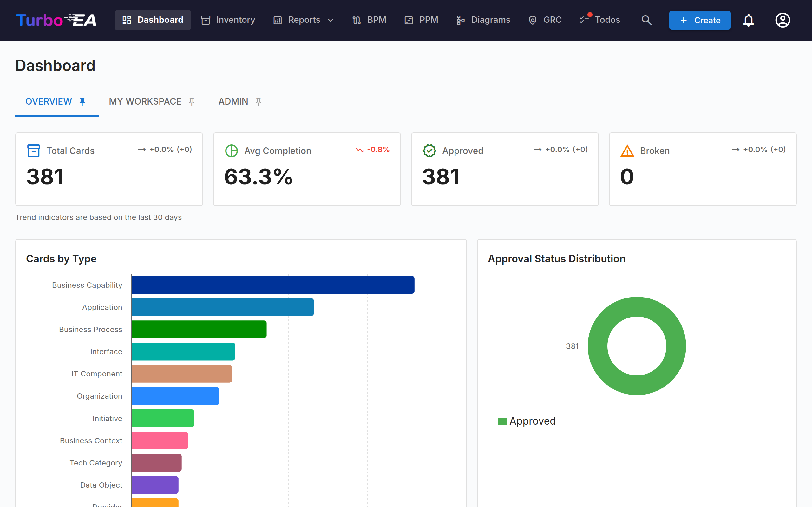Switch to the Admin tab
This screenshot has width=812, height=507.
pyautogui.click(x=233, y=101)
